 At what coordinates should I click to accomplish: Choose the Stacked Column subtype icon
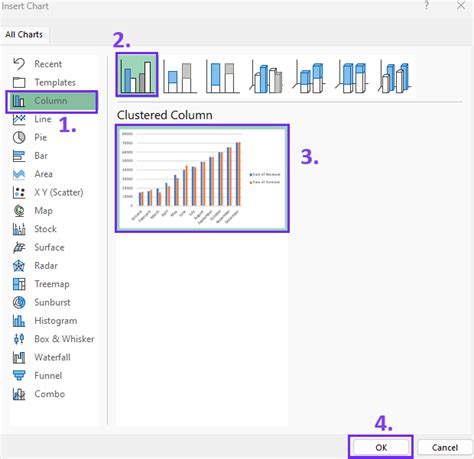pos(180,76)
